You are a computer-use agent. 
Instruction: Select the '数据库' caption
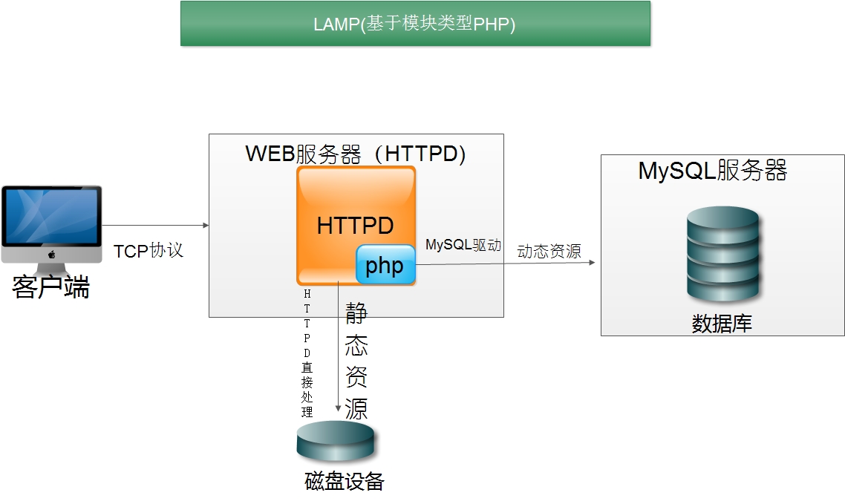[x=722, y=324]
